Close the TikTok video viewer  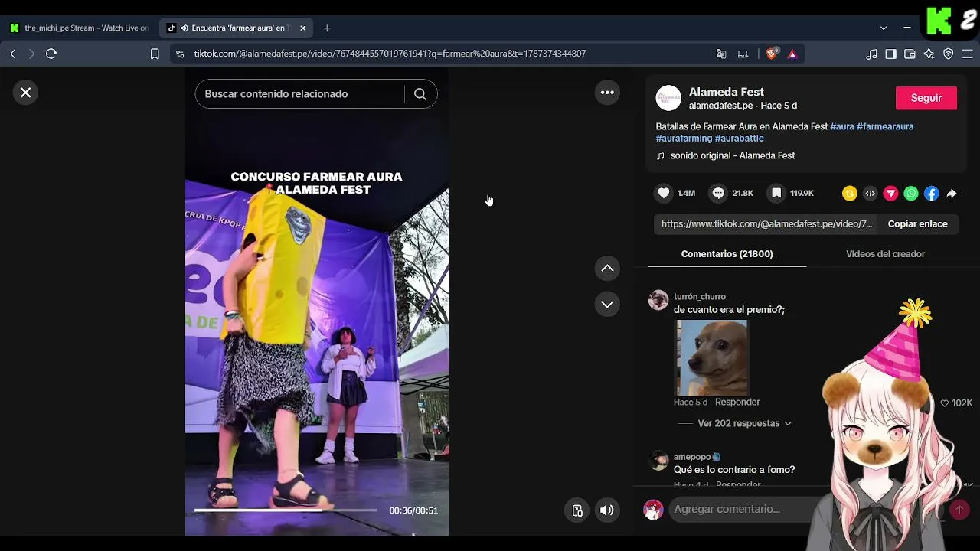[25, 93]
